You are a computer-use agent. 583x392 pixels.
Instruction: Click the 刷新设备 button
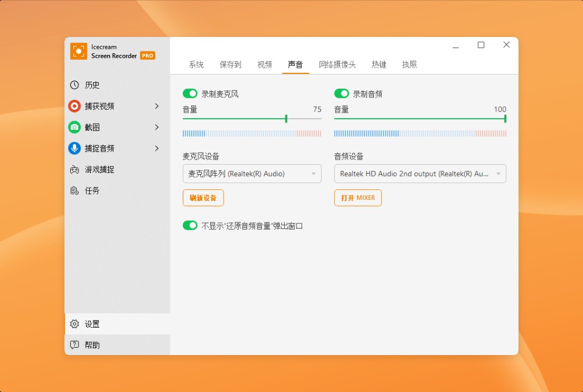(203, 198)
